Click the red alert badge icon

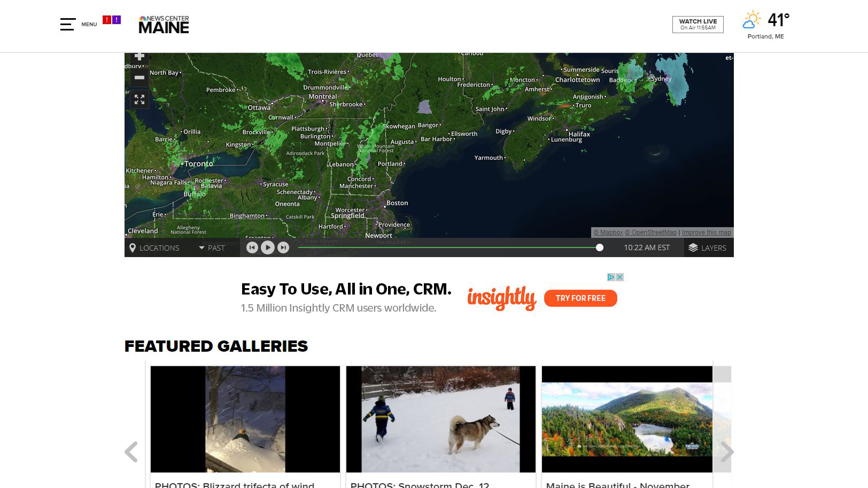pyautogui.click(x=107, y=20)
